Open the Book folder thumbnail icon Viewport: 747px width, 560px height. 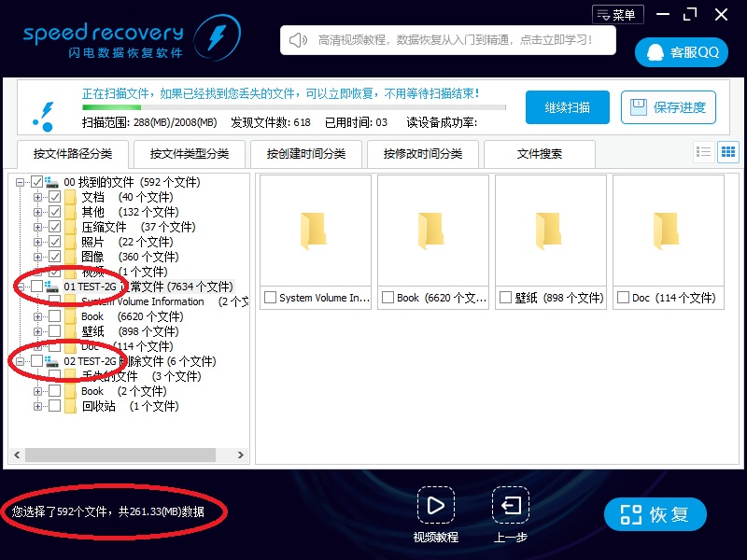(432, 231)
